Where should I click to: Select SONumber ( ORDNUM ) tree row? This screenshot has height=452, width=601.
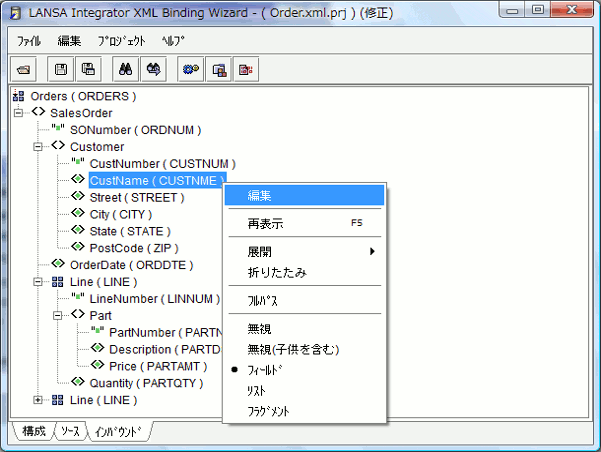tap(136, 130)
